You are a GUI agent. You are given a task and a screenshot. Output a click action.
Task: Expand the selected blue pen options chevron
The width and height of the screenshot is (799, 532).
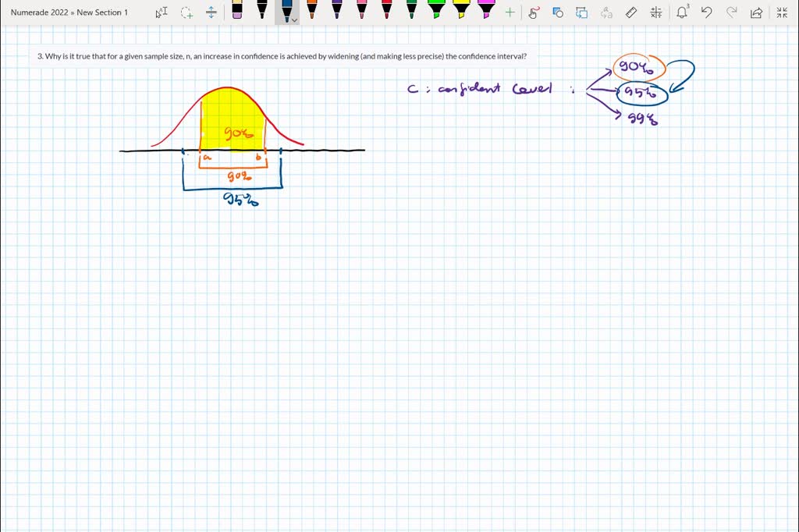295,20
